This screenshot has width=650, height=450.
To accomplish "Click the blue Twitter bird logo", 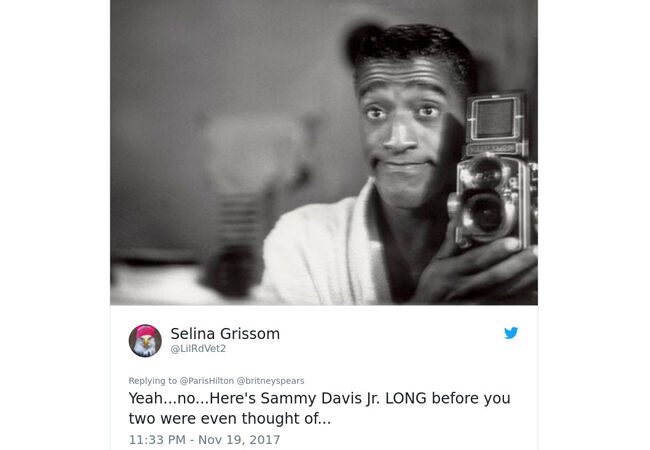I will 511,333.
